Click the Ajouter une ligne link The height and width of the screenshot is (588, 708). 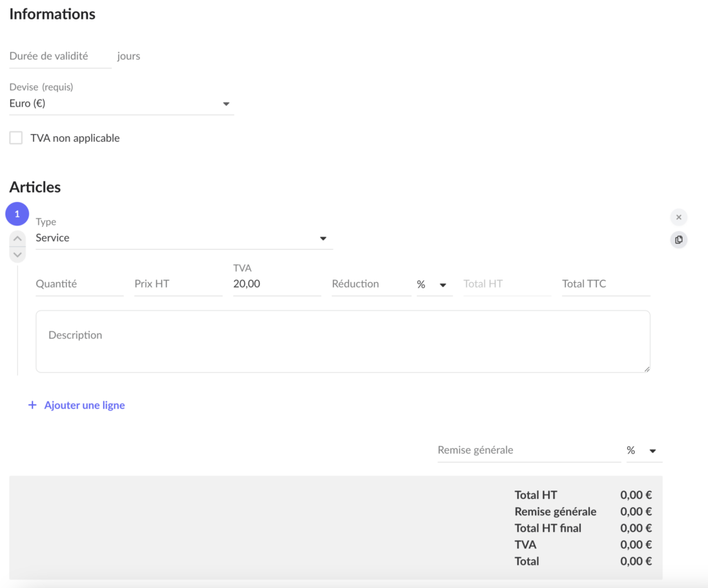click(76, 405)
